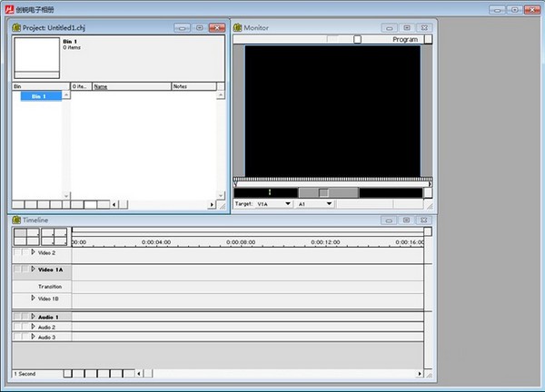Toggle the first checkbox on Video 2 track

pyautogui.click(x=17, y=253)
